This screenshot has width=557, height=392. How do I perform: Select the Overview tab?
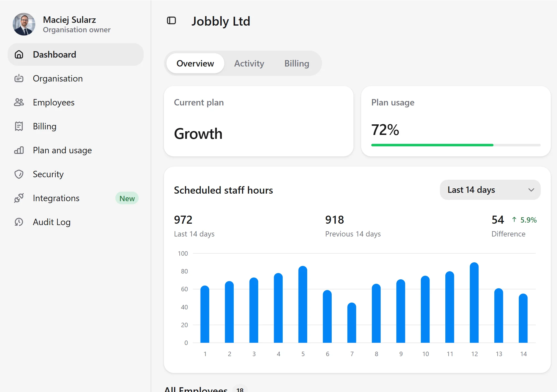pos(195,63)
